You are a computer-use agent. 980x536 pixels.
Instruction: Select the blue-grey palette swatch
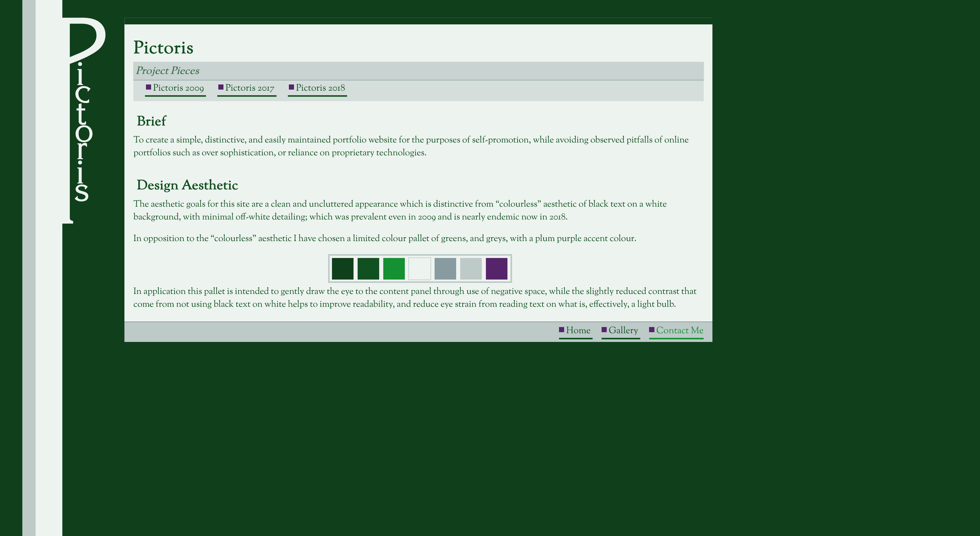tap(445, 269)
